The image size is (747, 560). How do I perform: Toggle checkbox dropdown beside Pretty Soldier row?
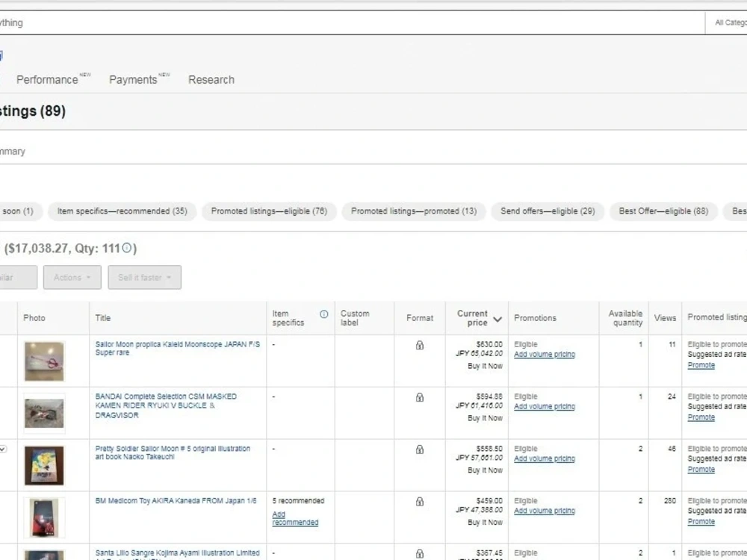coord(3,449)
